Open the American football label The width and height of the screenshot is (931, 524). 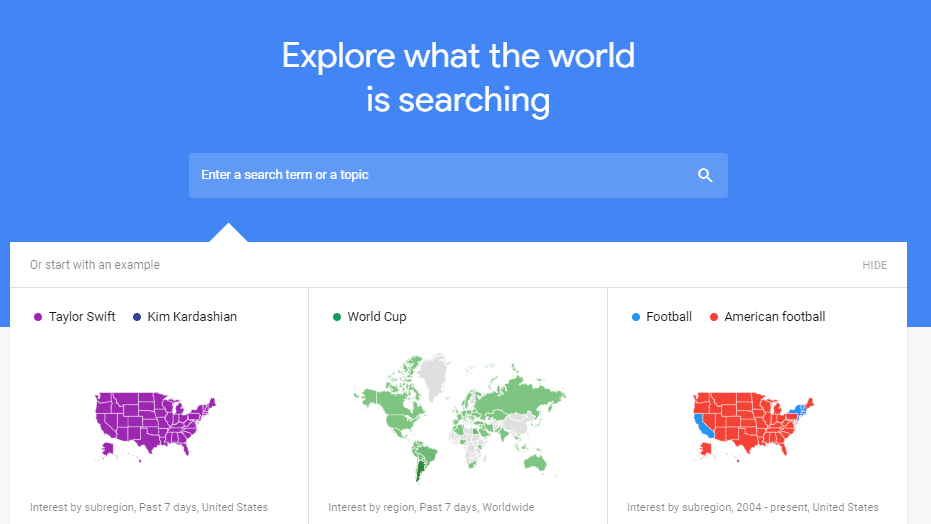(775, 317)
